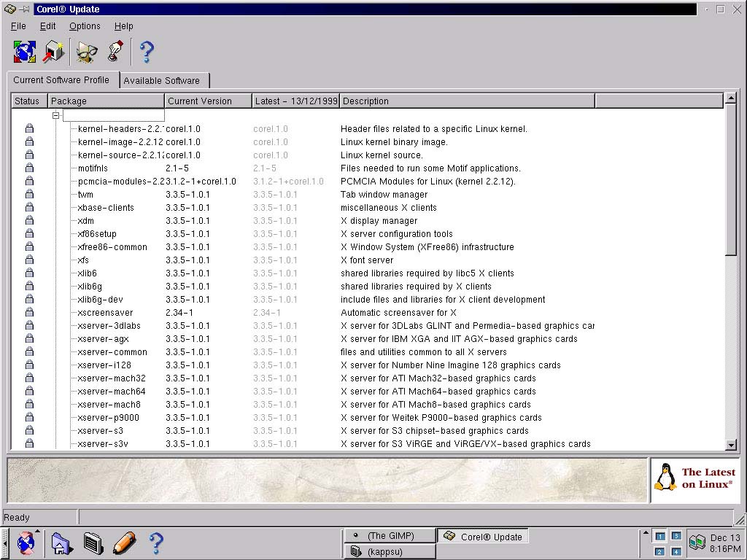Image resolution: width=747 pixels, height=560 pixels.
Task: Click the lock icon beside xscreensaver
Action: click(29, 313)
